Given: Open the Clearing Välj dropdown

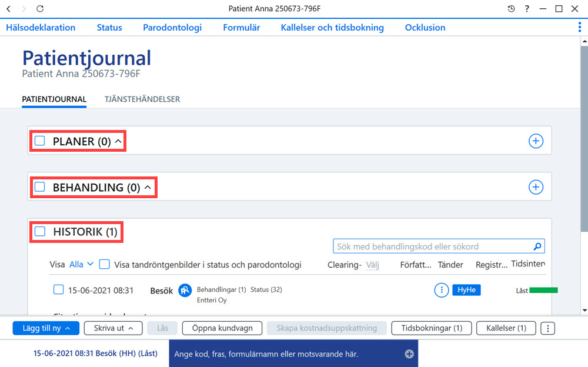Looking at the screenshot, I should click(x=372, y=265).
